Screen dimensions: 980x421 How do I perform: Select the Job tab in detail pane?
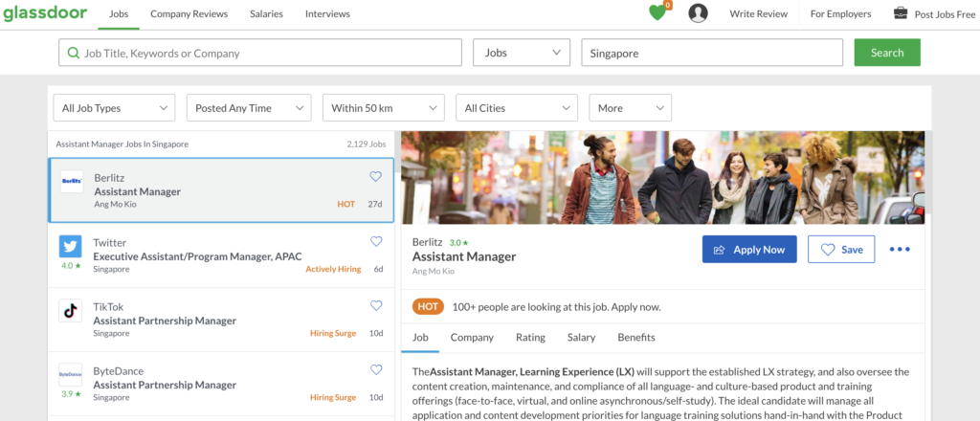click(x=421, y=338)
